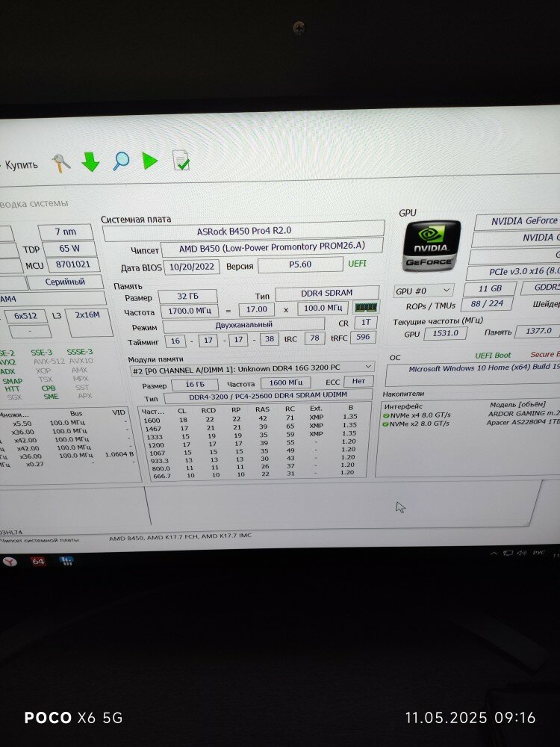This screenshot has width=560, height=747.
Task: Click the magnifying glass search icon
Action: pyautogui.click(x=121, y=161)
